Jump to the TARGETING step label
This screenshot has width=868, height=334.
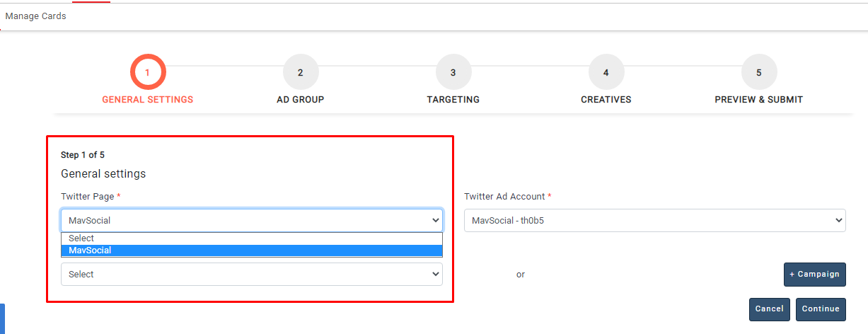(453, 100)
